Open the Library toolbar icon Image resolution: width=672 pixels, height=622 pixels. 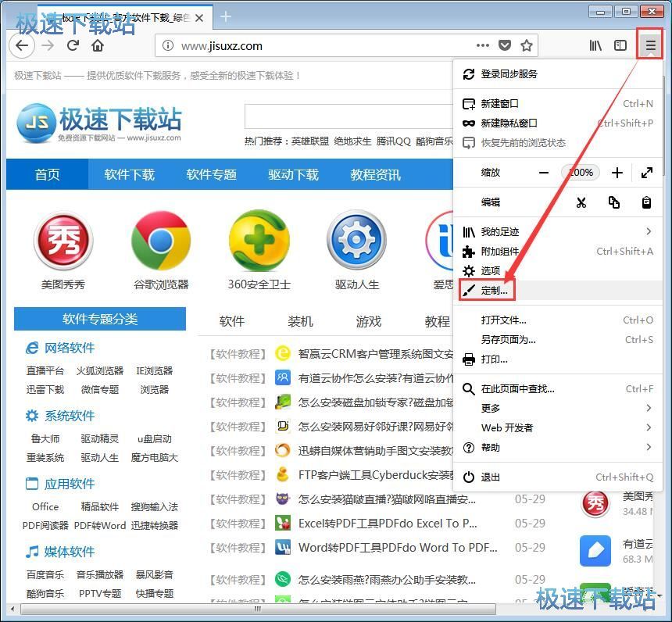tap(595, 45)
